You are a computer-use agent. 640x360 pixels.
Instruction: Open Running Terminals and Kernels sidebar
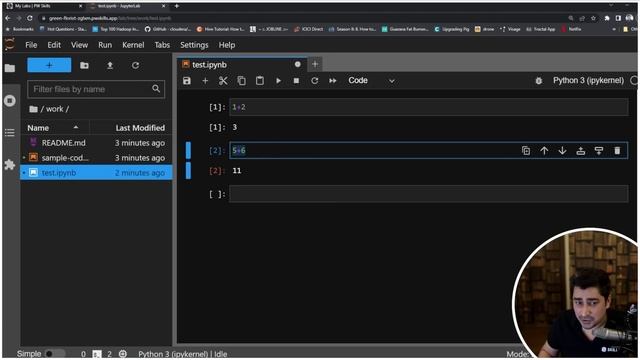(x=10, y=100)
